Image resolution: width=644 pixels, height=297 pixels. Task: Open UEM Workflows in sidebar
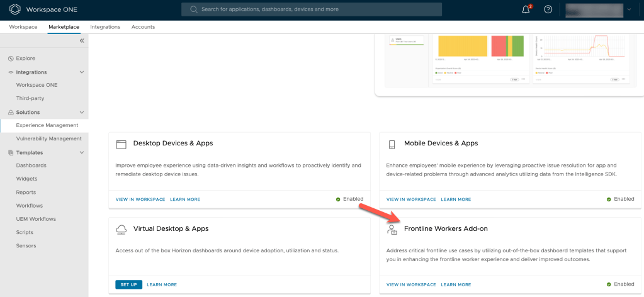pyautogui.click(x=36, y=219)
